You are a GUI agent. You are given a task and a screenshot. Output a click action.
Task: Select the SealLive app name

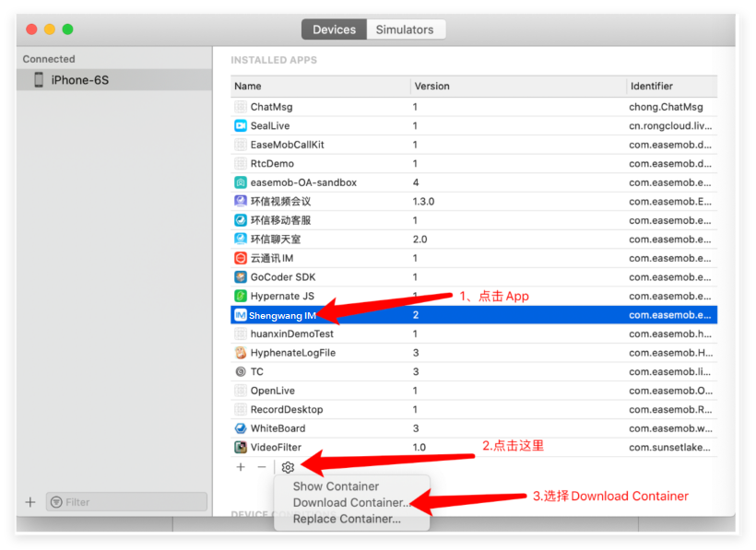(x=270, y=125)
